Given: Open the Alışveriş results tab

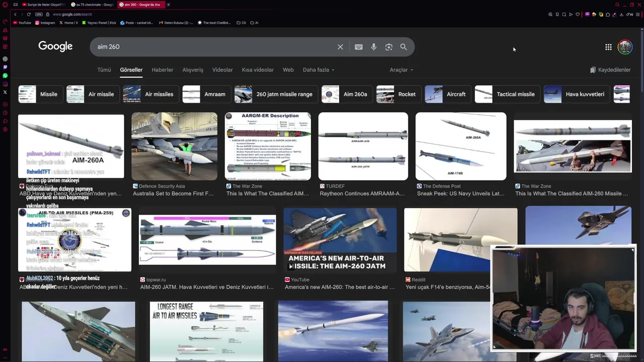Looking at the screenshot, I should tap(193, 70).
